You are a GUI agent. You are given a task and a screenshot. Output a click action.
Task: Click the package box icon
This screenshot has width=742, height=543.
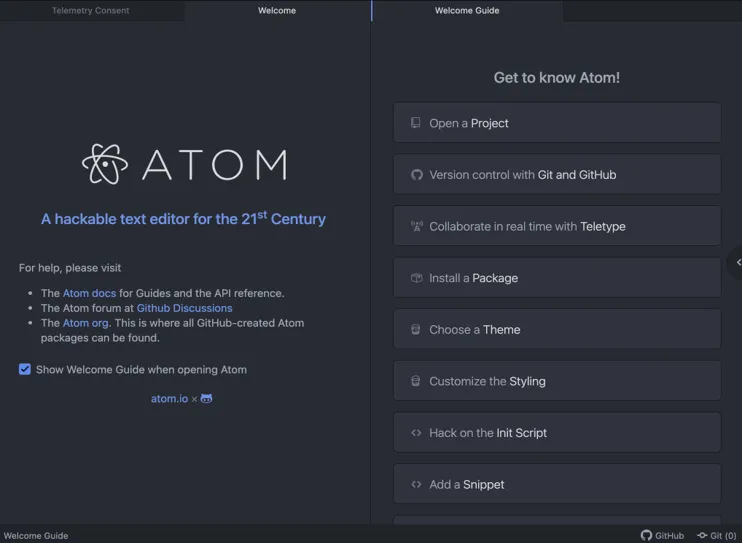(x=416, y=278)
